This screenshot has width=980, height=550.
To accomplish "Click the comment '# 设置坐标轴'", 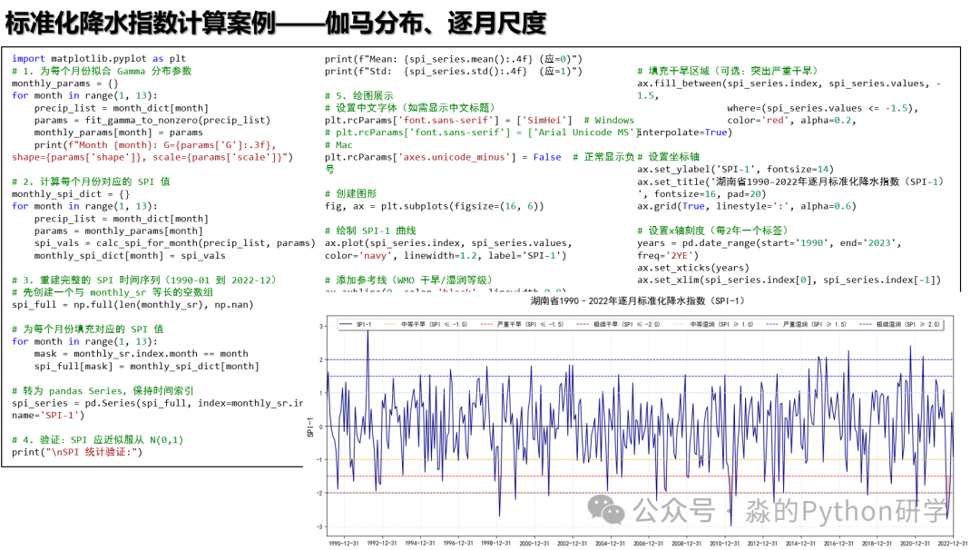I will tap(668, 157).
